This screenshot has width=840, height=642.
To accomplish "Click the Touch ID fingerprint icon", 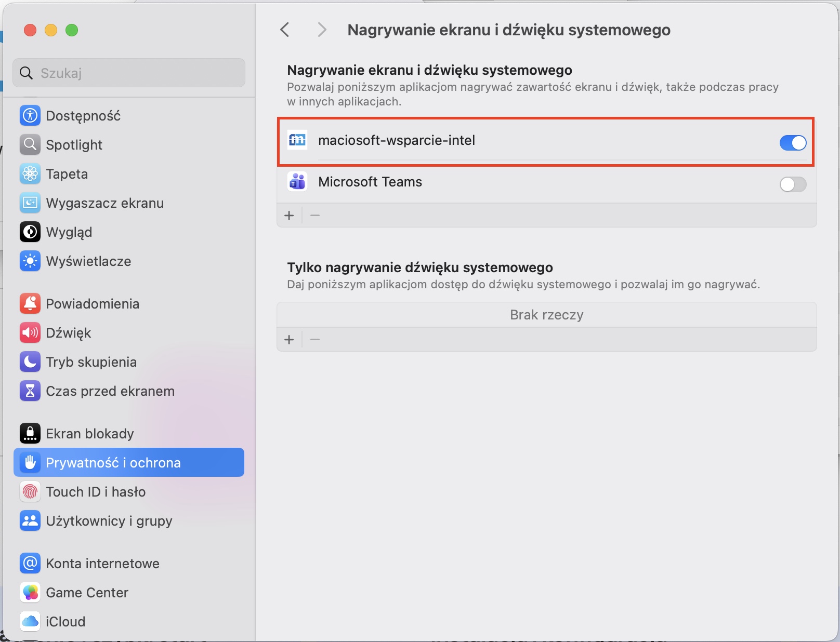I will (30, 491).
